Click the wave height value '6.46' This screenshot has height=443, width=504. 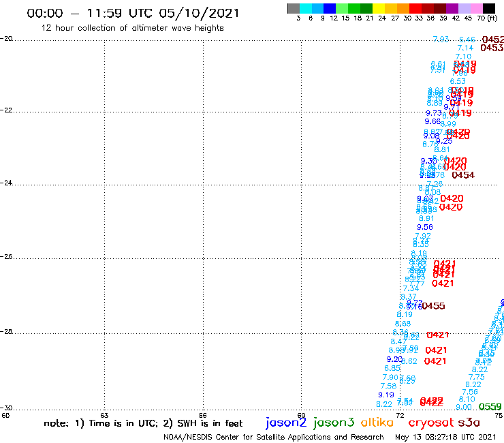coord(467,40)
